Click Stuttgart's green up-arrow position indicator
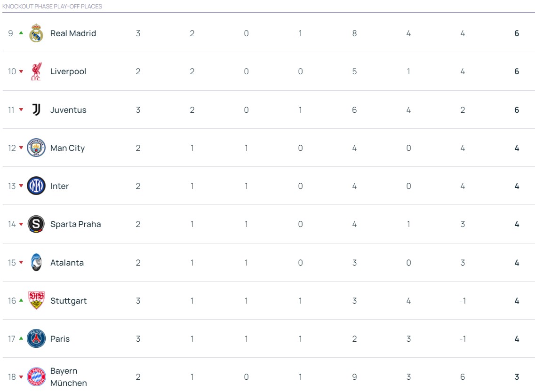Image resolution: width=535 pixels, height=392 pixels. coord(21,300)
